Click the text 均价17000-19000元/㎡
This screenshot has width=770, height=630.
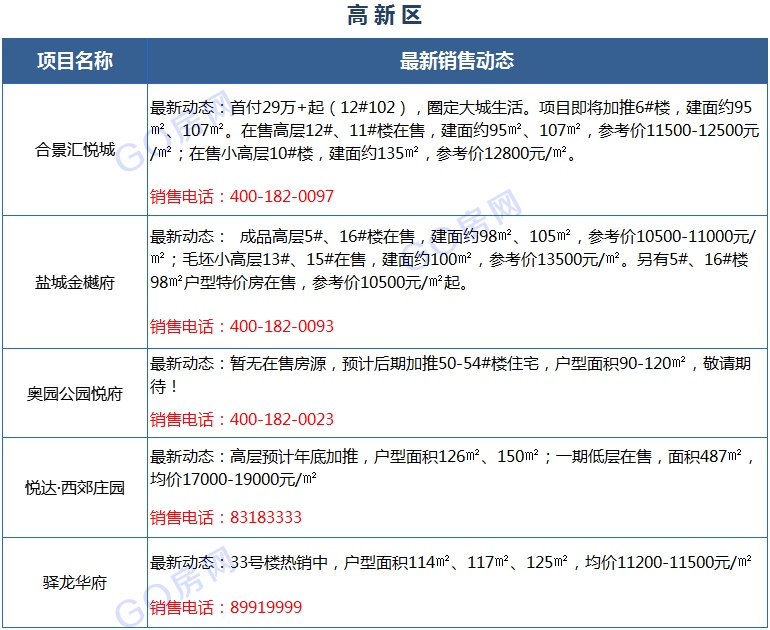tap(233, 479)
